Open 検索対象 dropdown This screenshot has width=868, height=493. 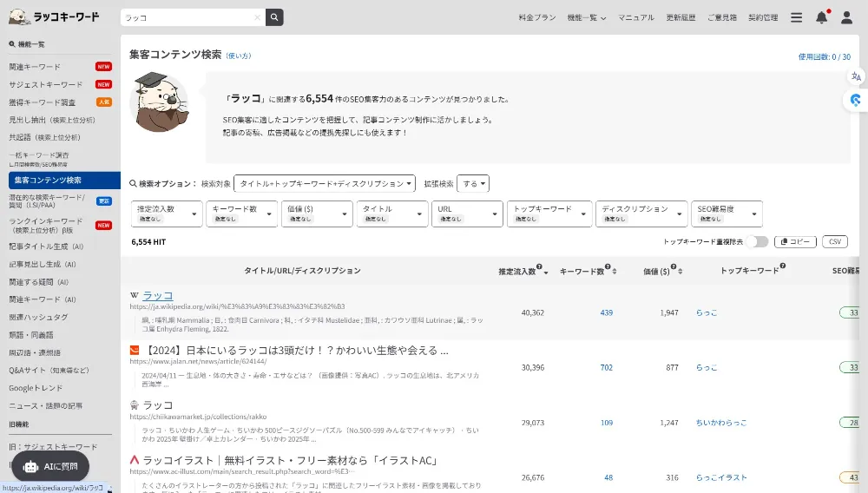pos(325,184)
